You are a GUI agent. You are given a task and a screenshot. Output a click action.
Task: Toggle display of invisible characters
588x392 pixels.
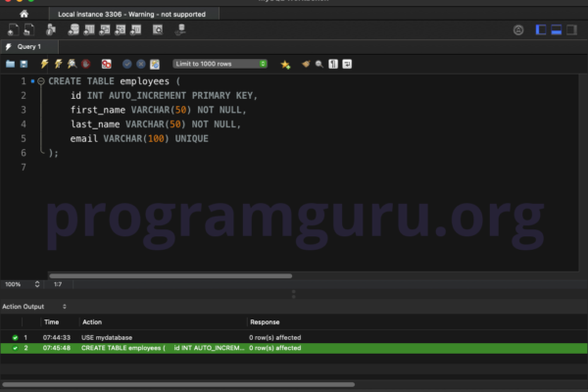333,64
